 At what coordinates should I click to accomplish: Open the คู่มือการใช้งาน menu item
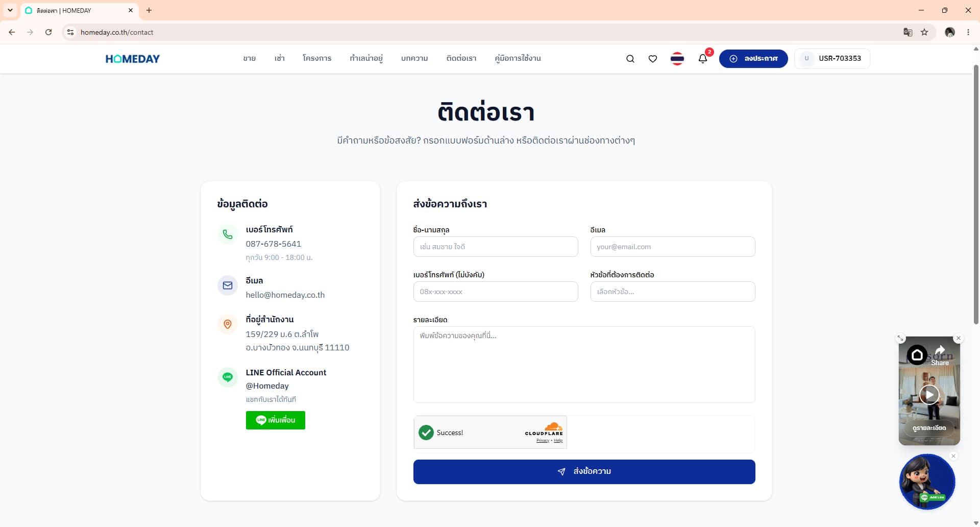(518, 58)
